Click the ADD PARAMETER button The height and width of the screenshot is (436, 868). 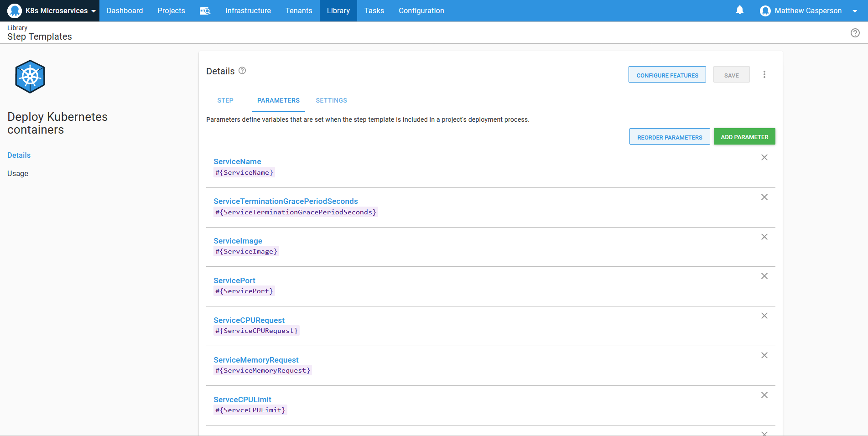744,136
